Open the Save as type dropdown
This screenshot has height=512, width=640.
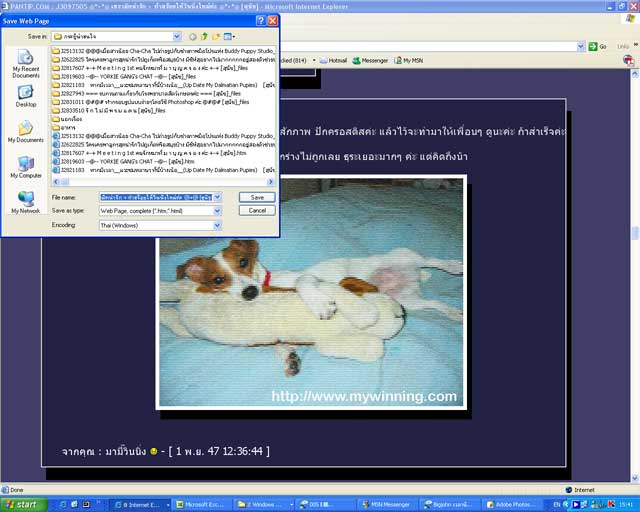pos(218,211)
